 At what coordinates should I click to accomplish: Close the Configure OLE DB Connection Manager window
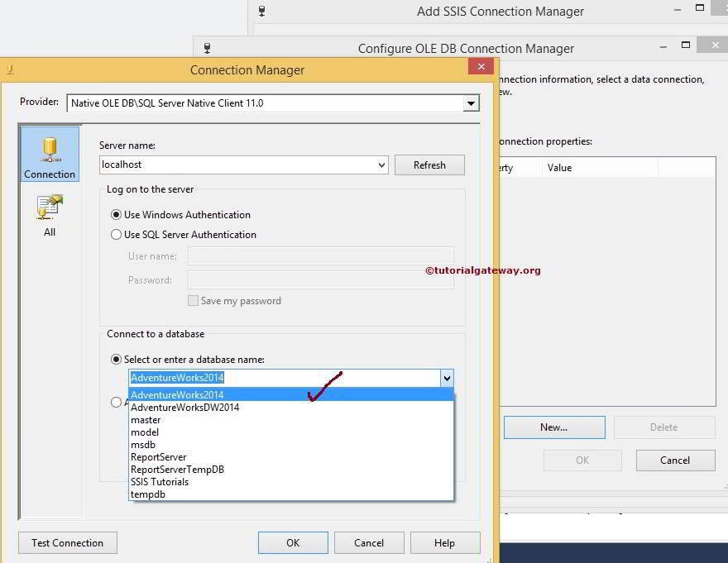(x=716, y=45)
